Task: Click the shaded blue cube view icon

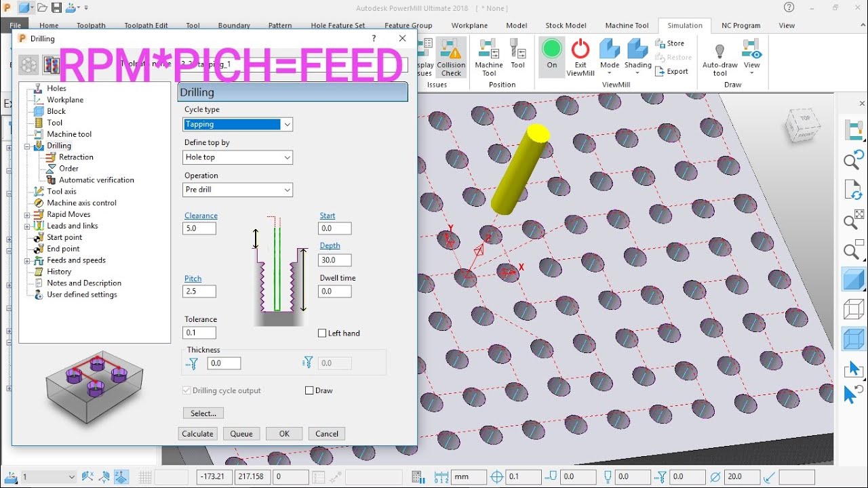Action: coord(854,280)
